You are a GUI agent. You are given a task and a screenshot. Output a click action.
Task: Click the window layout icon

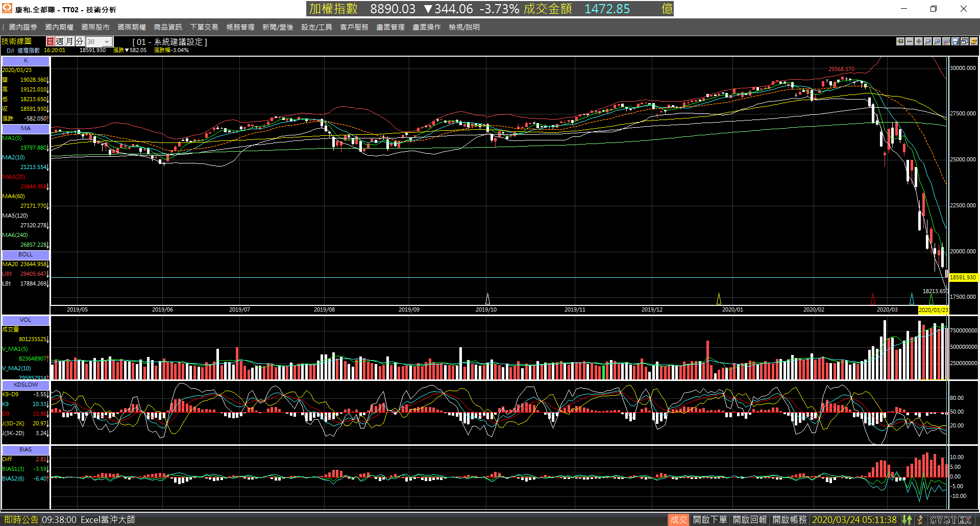[965, 41]
